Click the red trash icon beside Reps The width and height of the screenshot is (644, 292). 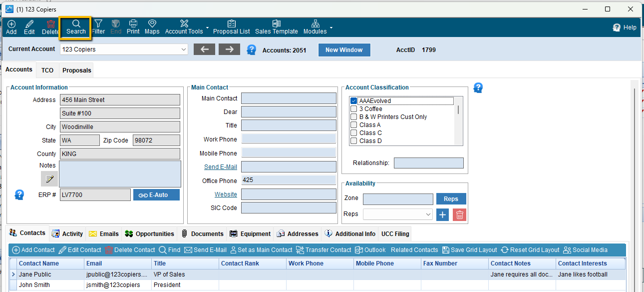[x=459, y=214]
